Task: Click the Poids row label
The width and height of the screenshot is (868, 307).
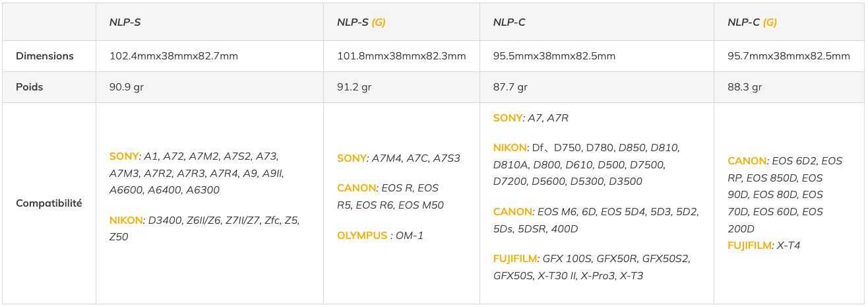Action: pyautogui.click(x=30, y=87)
